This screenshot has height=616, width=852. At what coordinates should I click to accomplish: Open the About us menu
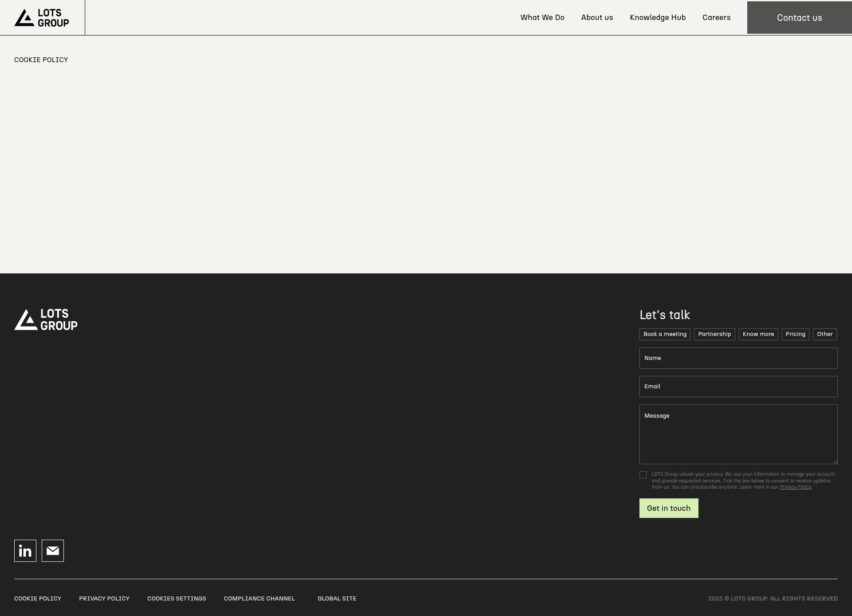pyautogui.click(x=597, y=17)
